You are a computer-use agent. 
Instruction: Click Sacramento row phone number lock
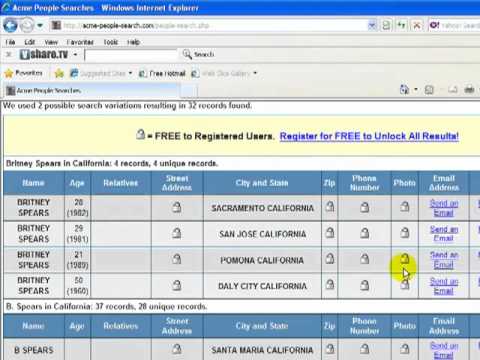point(365,207)
